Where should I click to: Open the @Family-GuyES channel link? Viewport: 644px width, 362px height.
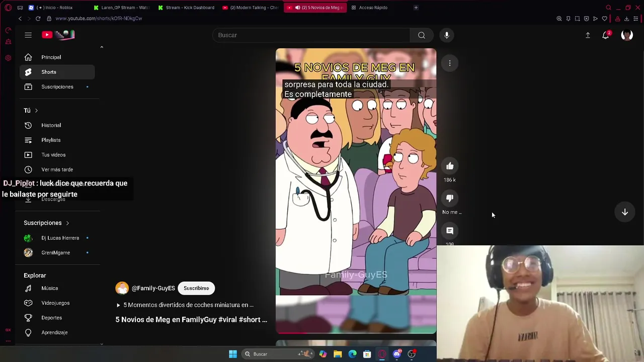point(153,288)
